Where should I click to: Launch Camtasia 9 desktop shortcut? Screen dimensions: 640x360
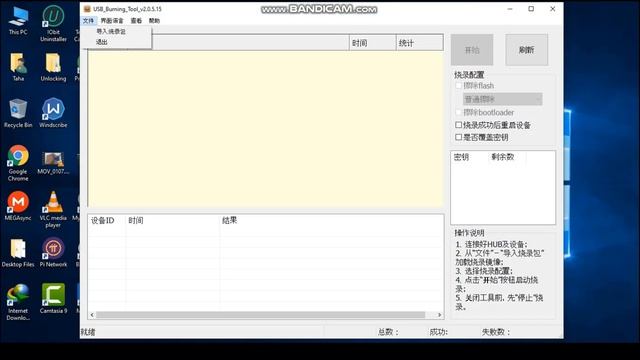click(53, 299)
